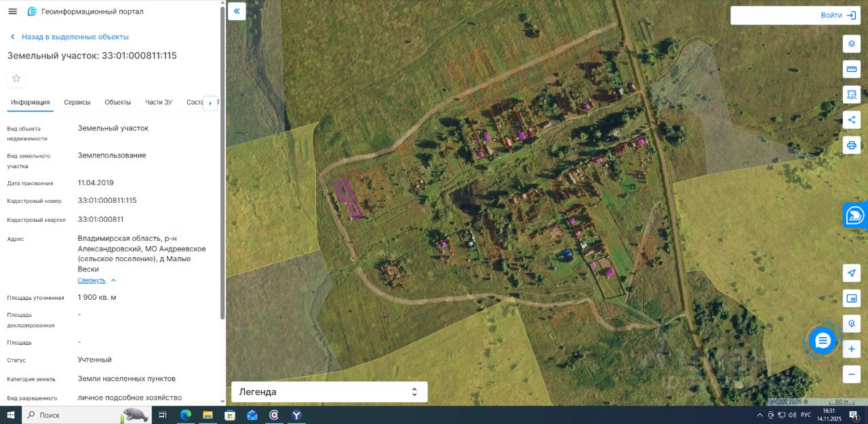Switch to the Сервисы tab

point(77,102)
